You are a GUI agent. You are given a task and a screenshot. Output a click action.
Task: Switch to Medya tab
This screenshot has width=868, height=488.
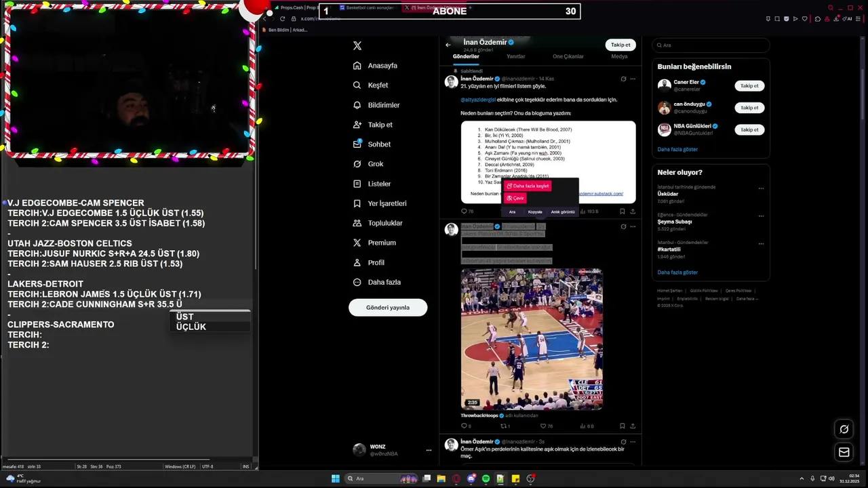619,57
